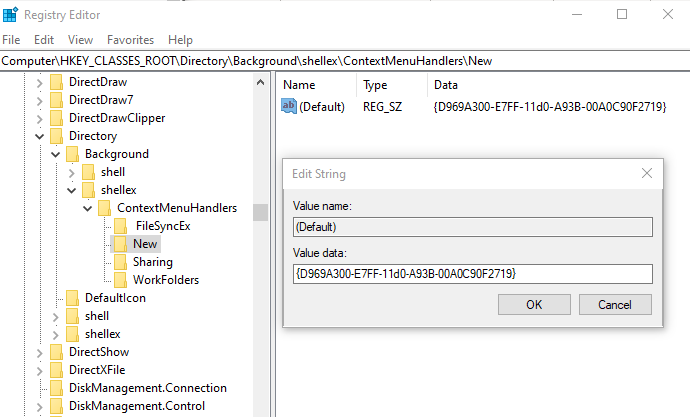Open the View menu

81,40
